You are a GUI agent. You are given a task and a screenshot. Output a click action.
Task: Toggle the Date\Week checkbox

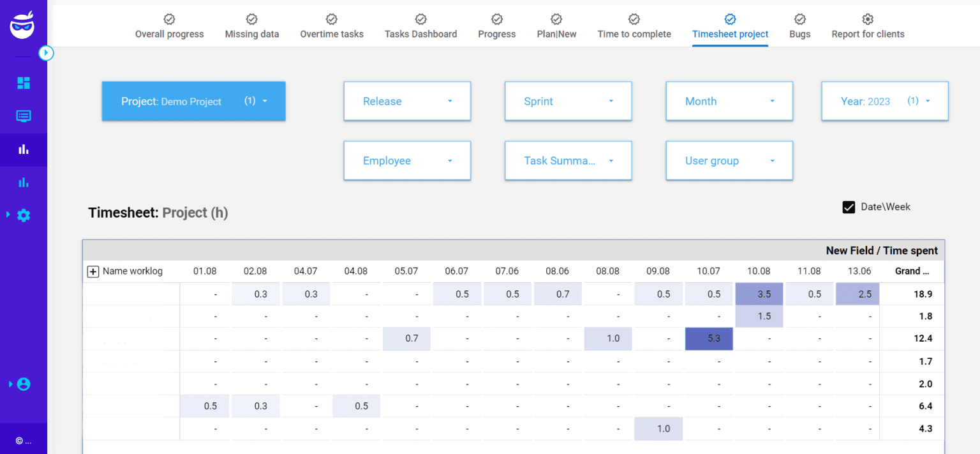(x=849, y=206)
